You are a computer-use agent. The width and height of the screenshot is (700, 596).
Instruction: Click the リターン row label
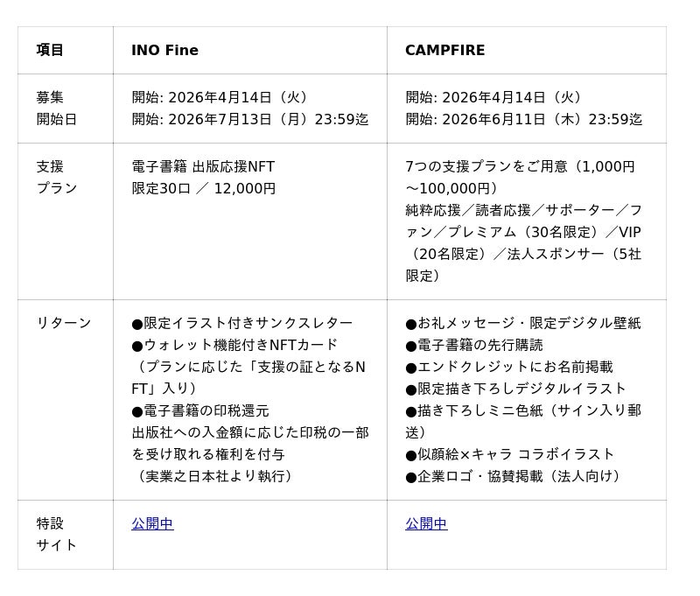coord(63,323)
